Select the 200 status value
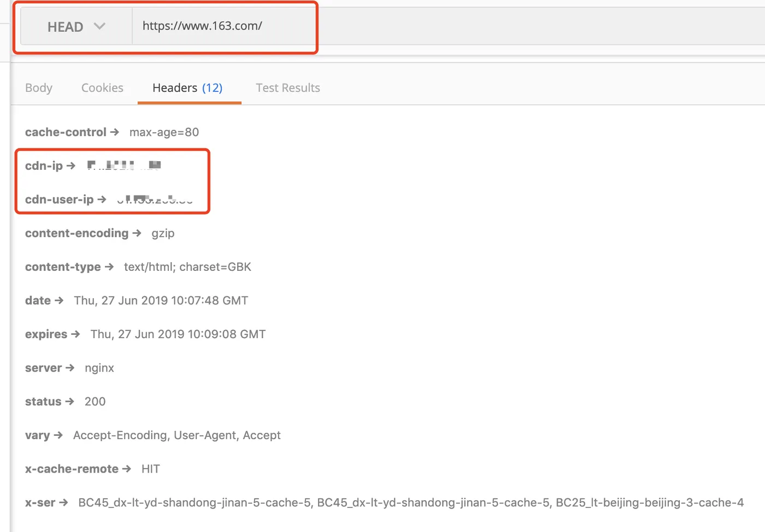 click(x=95, y=401)
